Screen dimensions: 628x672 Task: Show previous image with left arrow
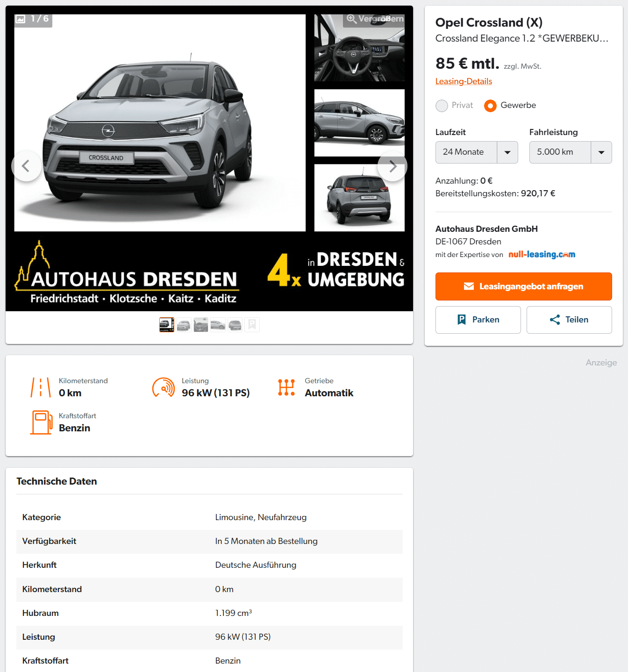(27, 166)
